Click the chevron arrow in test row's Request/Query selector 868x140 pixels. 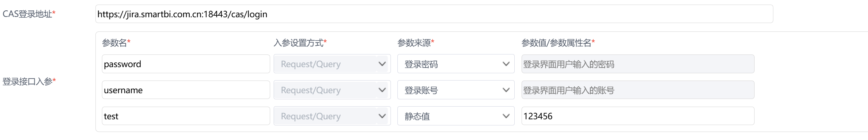tap(382, 116)
